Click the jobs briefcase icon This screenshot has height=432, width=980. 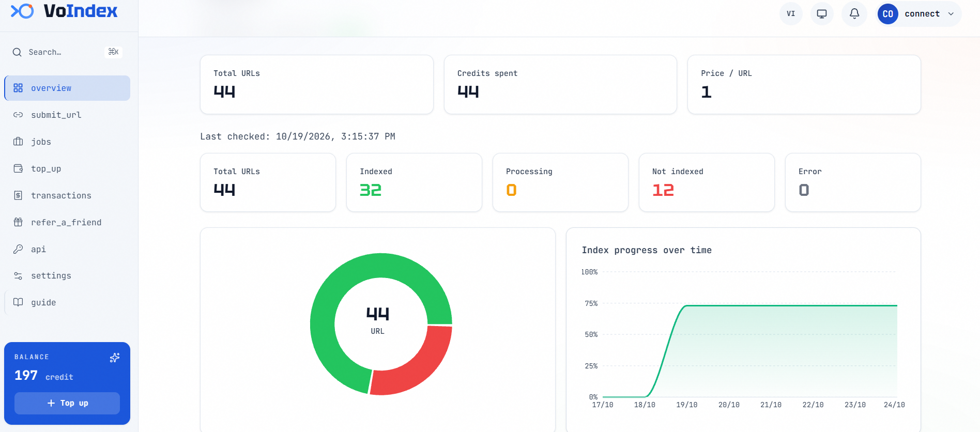[x=18, y=142]
